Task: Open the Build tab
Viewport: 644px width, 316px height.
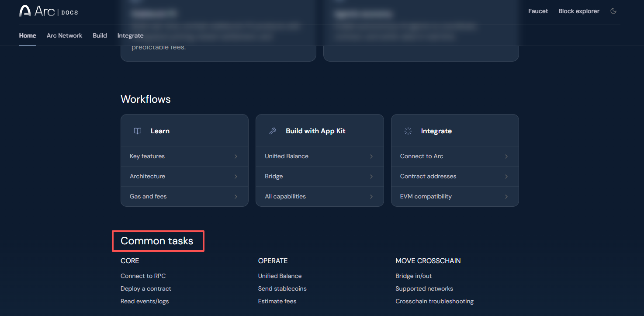Action: coord(100,35)
